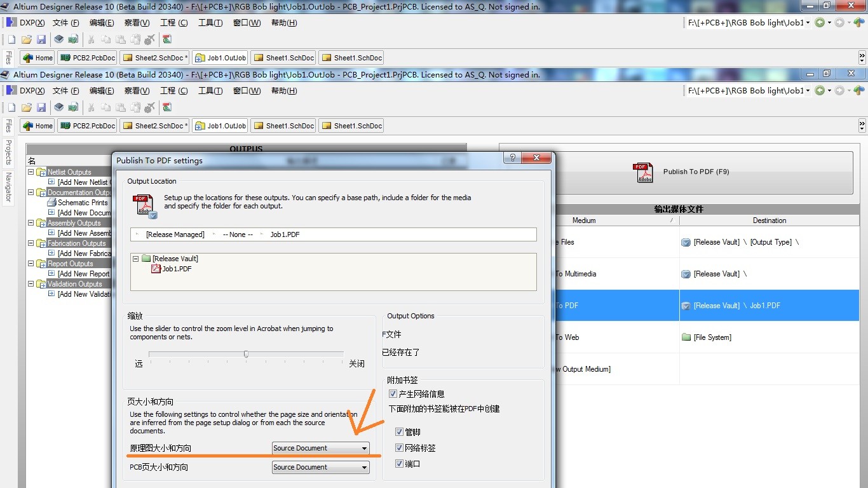
Task: Click the save floppy icon in upper window toolbar
Action: (x=41, y=39)
